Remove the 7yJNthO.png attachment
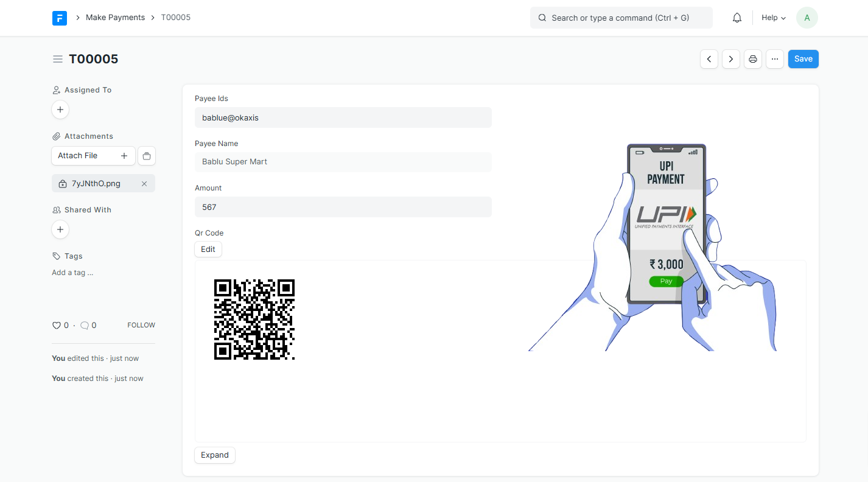The width and height of the screenshot is (868, 482). (144, 183)
